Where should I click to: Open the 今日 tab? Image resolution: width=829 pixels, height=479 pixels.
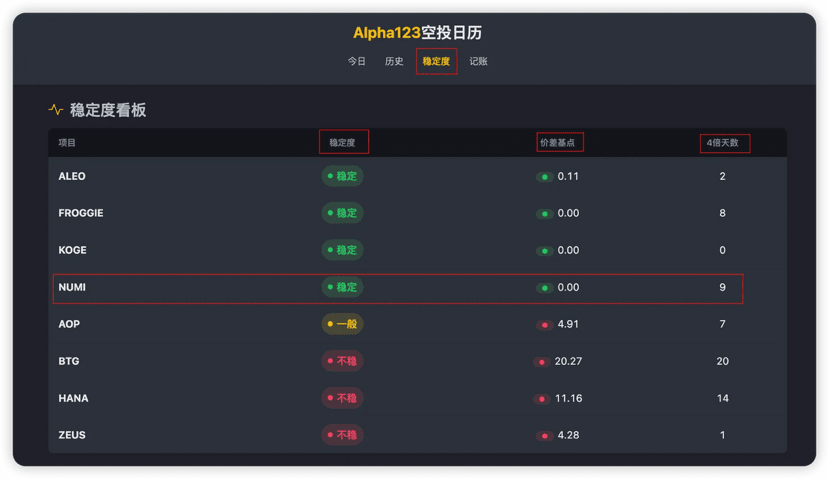click(x=357, y=62)
